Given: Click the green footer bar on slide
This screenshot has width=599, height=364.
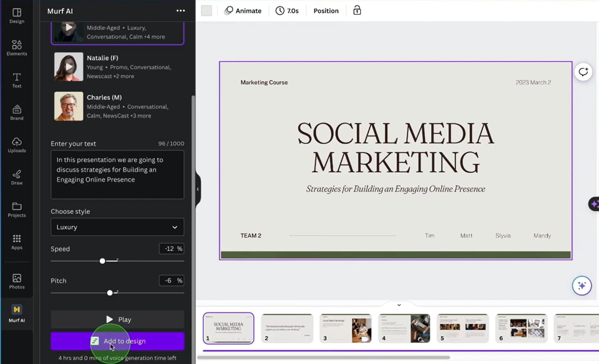Looking at the screenshot, I should tap(396, 255).
